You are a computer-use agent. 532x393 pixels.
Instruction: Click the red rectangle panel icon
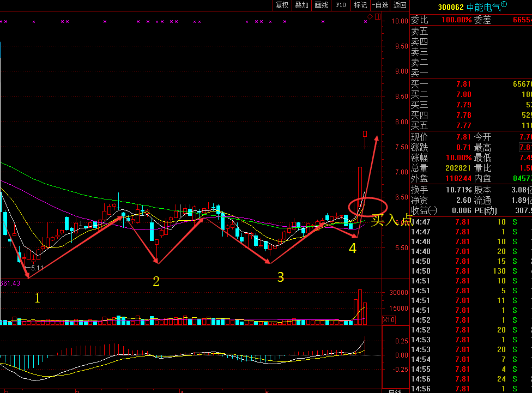(x=377, y=17)
